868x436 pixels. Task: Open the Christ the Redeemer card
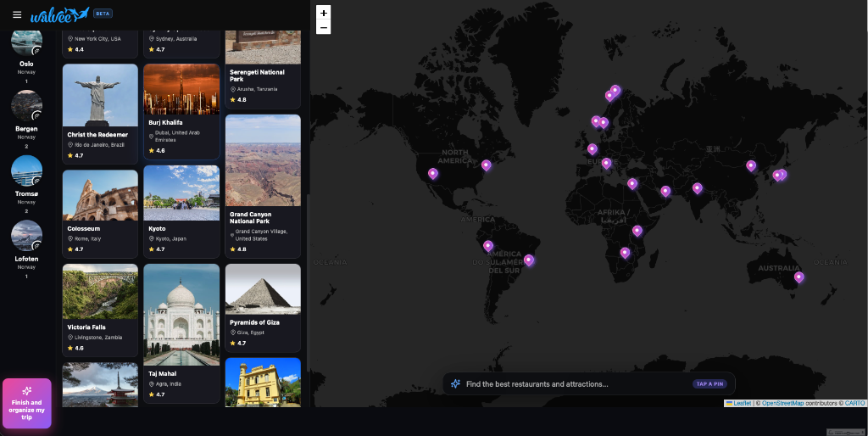(x=100, y=114)
